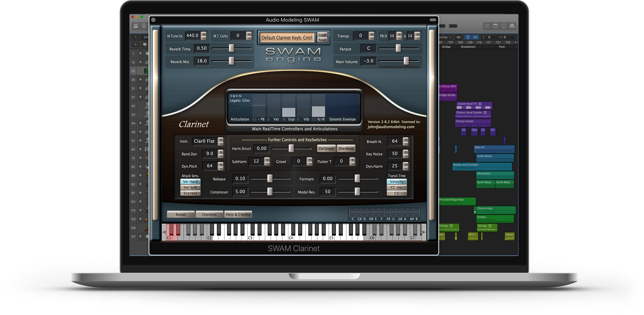Screen dimensions: 644x315
Task: Expand track 31 disclosure triangle in Logic
Action: 140,88
